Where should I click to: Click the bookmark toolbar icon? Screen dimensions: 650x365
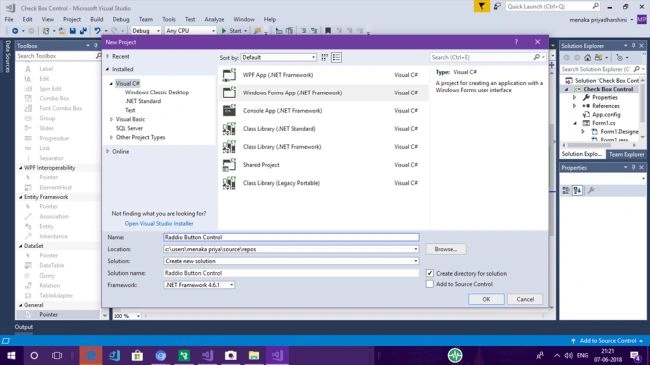click(x=328, y=31)
